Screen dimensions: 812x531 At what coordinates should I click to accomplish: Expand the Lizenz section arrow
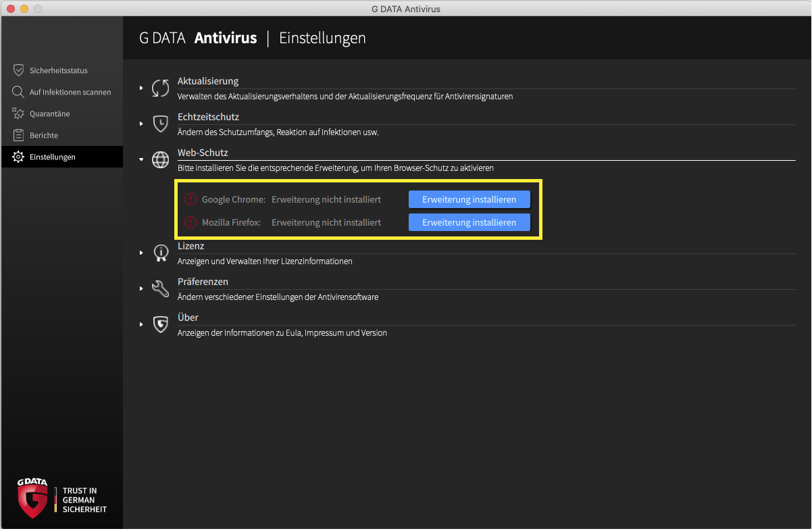coord(141,253)
